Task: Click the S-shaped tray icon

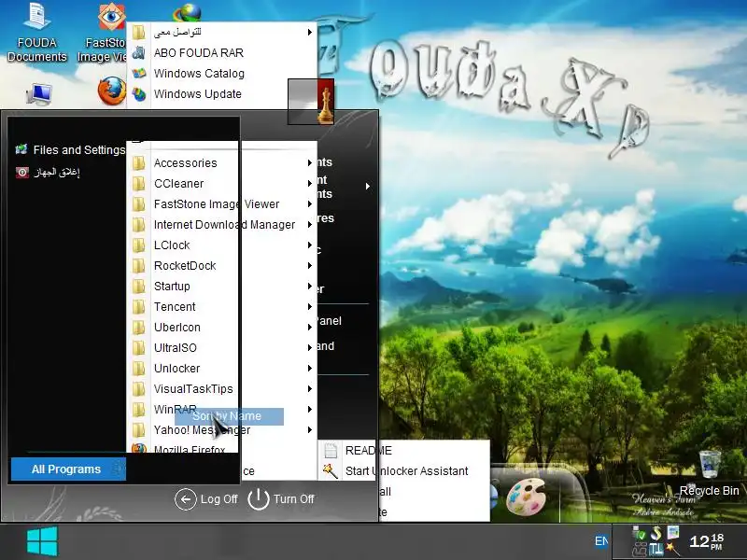Action: [656, 533]
